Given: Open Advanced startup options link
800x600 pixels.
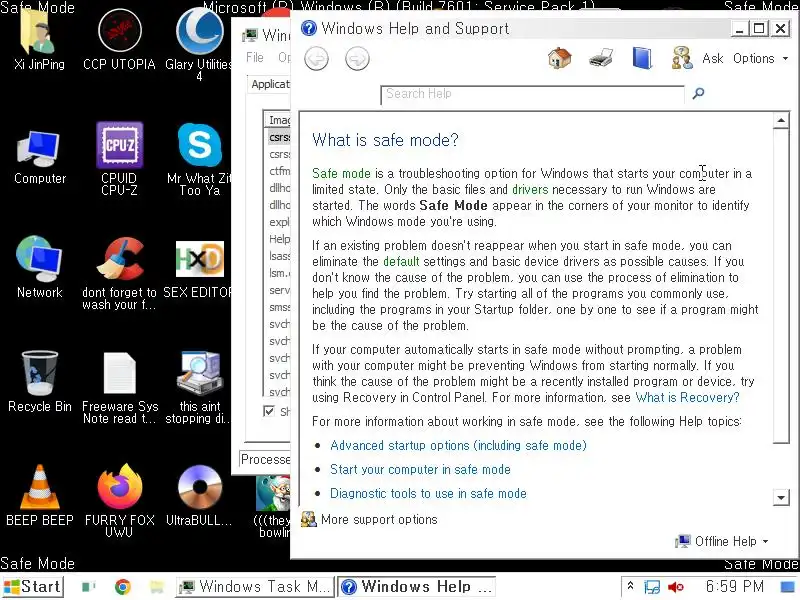Looking at the screenshot, I should point(458,445).
